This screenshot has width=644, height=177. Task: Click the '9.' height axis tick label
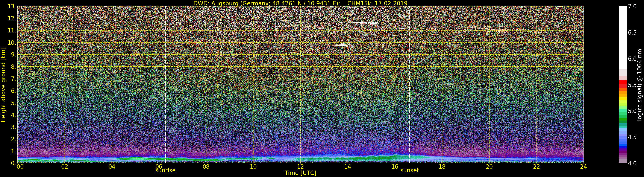coord(13,55)
